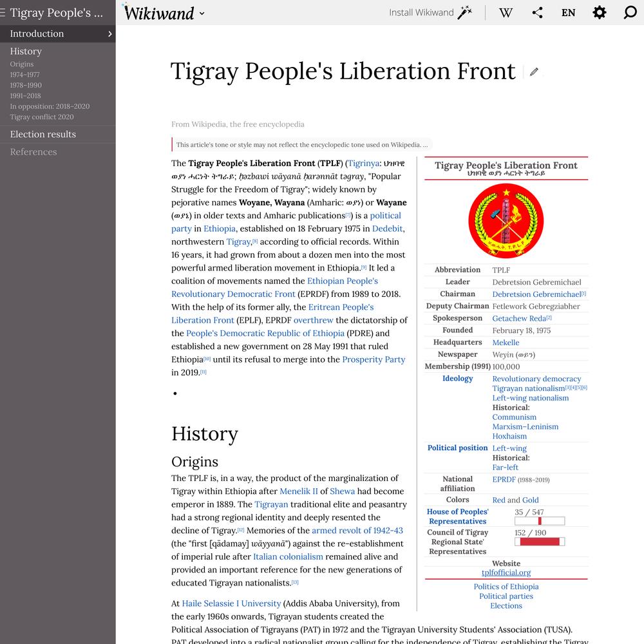Open the Tigrinya link

363,163
